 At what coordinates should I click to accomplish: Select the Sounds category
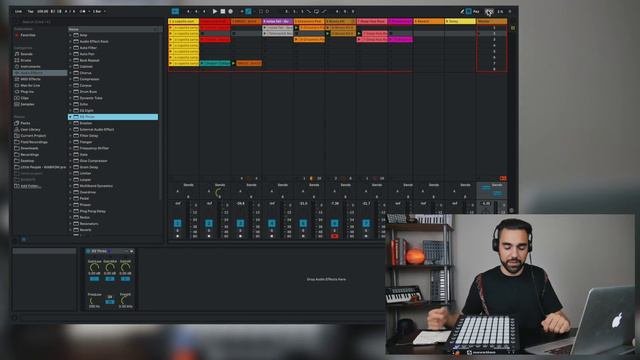click(27, 54)
